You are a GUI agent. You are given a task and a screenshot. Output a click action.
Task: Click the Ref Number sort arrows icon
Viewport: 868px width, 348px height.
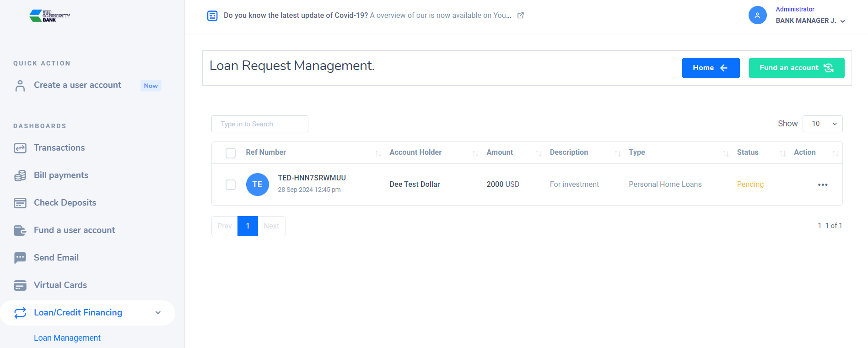pyautogui.click(x=378, y=153)
